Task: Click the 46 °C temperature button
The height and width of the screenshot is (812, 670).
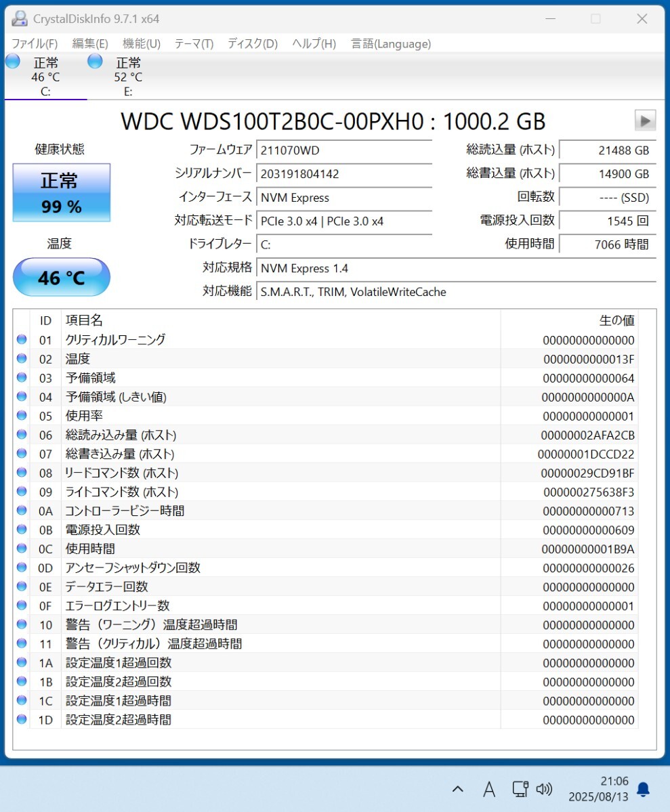Action: pyautogui.click(x=62, y=278)
